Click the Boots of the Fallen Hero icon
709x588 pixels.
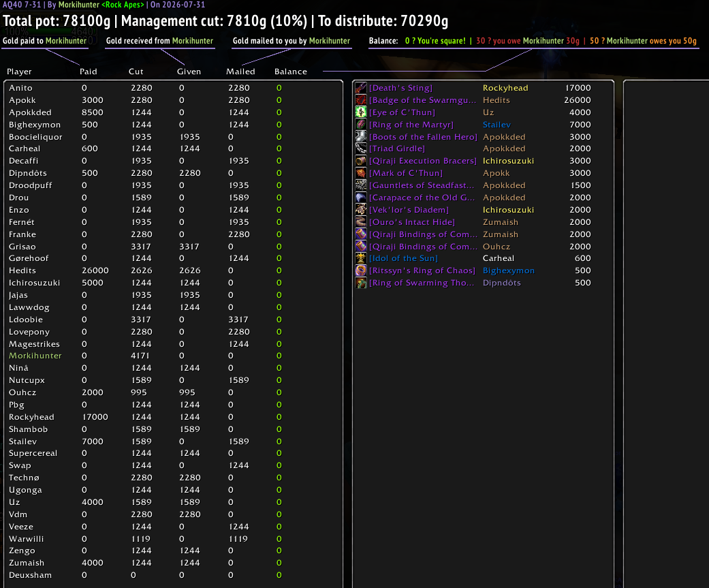[x=361, y=136]
